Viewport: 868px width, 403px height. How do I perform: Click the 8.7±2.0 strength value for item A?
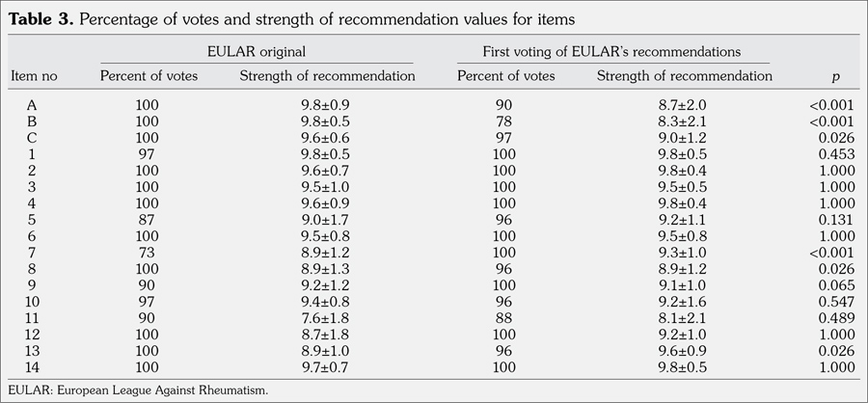(684, 107)
